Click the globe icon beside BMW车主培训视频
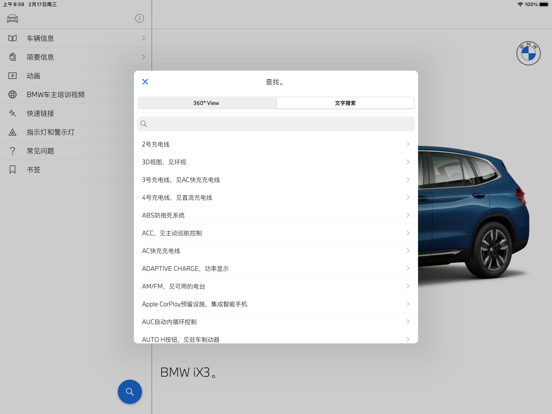 (x=12, y=94)
